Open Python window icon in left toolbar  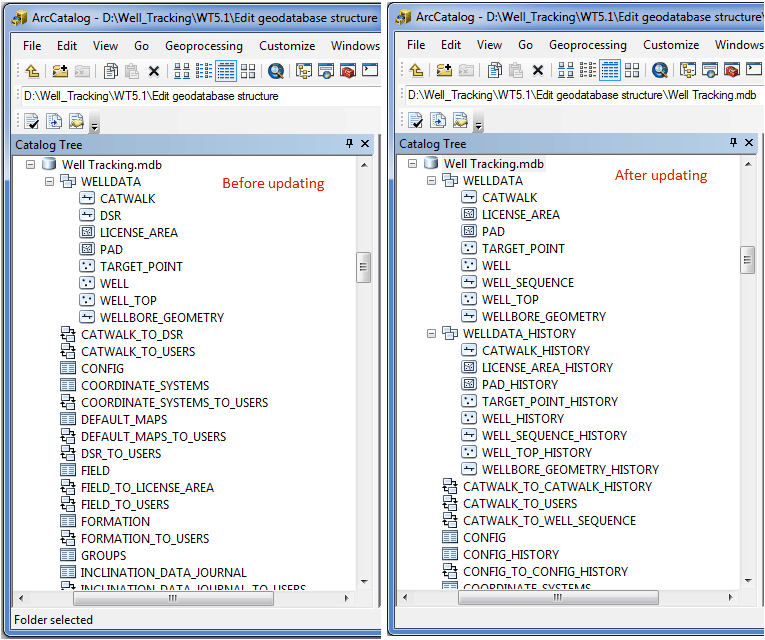[369, 71]
